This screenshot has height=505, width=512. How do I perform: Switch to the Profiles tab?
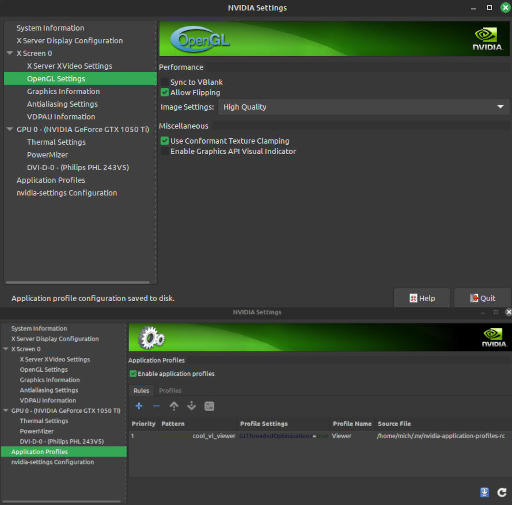pos(170,391)
